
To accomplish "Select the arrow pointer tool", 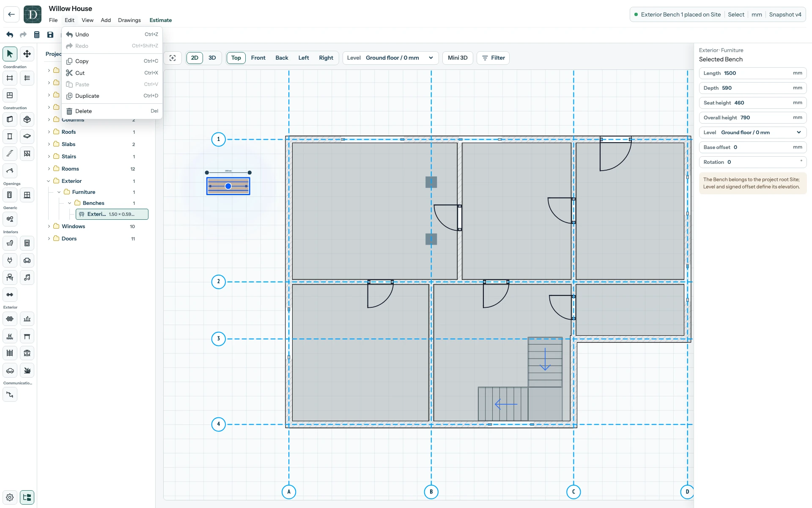I will point(10,54).
